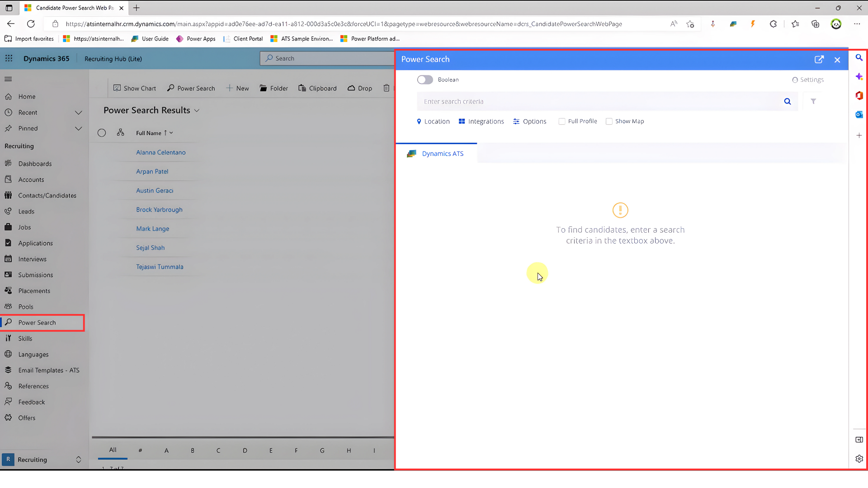The width and height of the screenshot is (868, 488).
Task: Click the Submissions sidebar icon
Action: click(8, 274)
